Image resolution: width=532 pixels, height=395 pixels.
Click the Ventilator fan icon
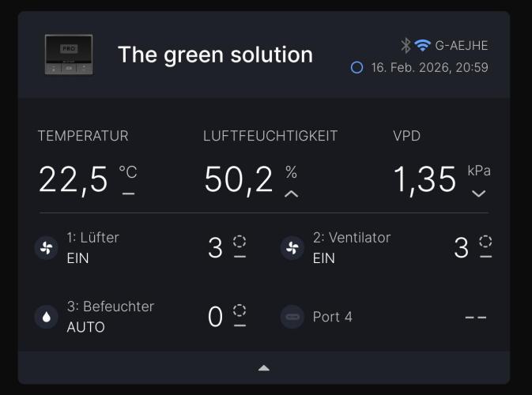[x=292, y=248]
